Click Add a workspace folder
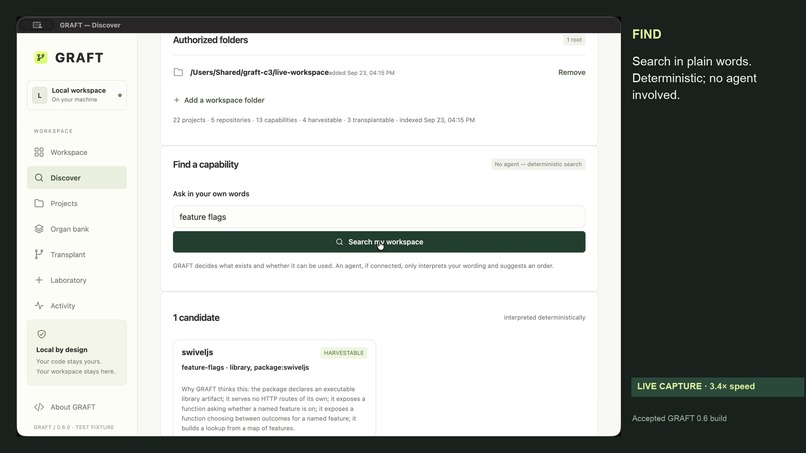Viewport: 806px width, 453px height. [219, 100]
